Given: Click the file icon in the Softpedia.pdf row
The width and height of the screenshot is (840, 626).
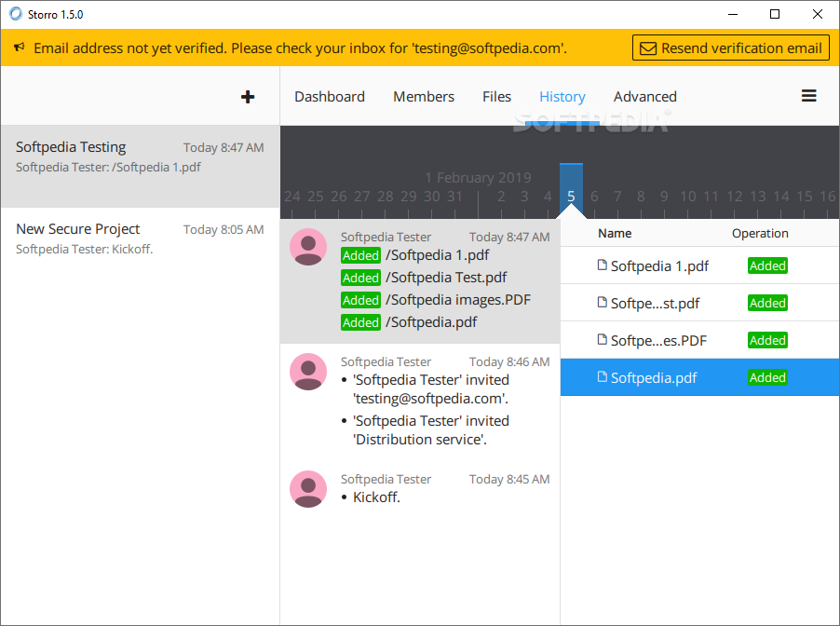Looking at the screenshot, I should [x=603, y=376].
